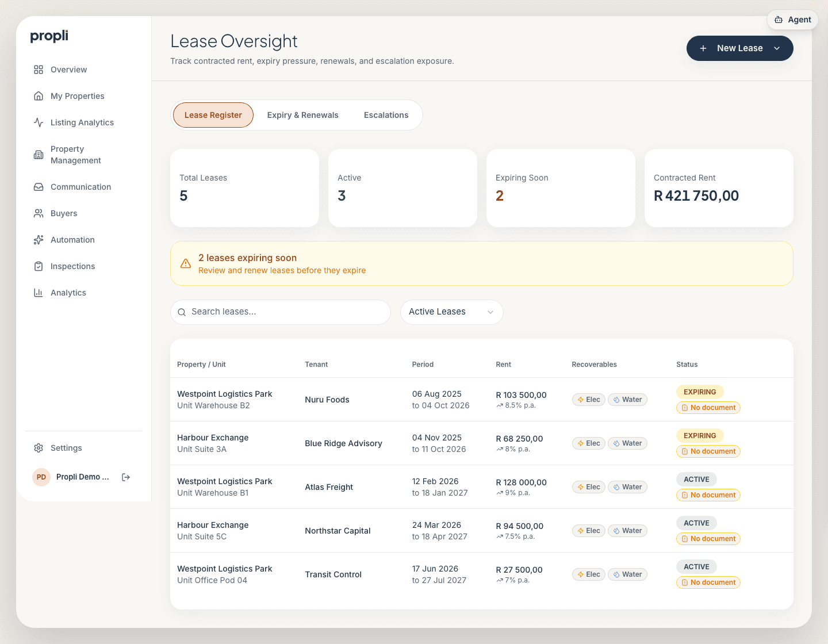
Task: Click the magnifier icon in search box
Action: [x=182, y=312]
